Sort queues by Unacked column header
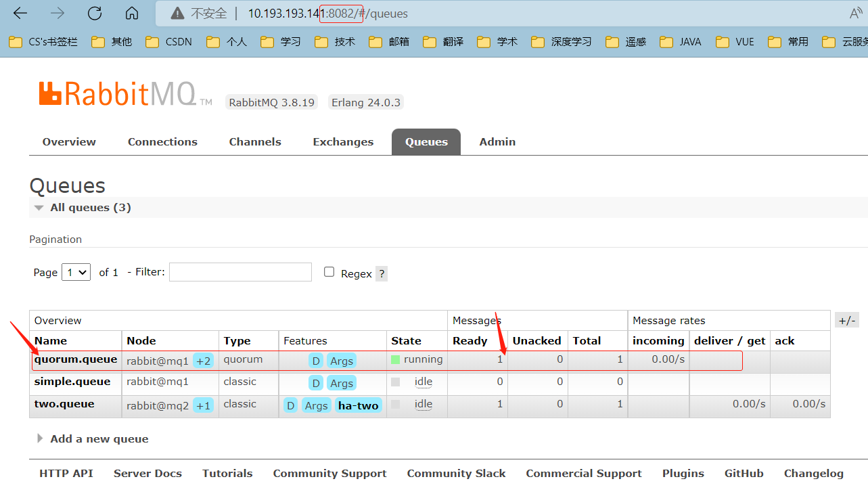The width and height of the screenshot is (868, 496). point(537,341)
